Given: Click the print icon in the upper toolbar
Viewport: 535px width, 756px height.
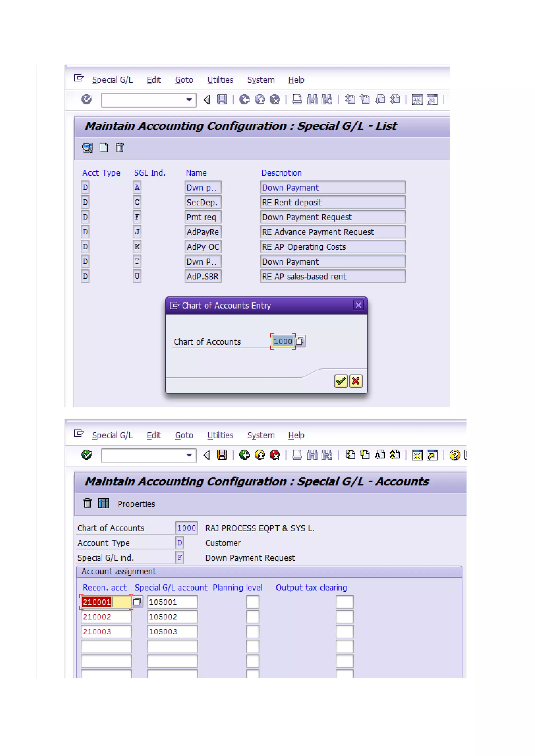Looking at the screenshot, I should coord(297,99).
